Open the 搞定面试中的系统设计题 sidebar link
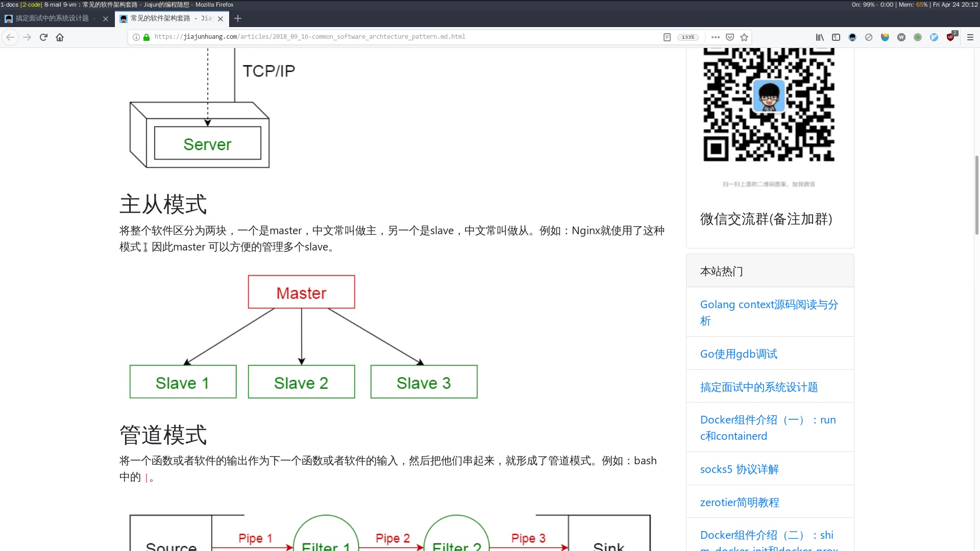The width and height of the screenshot is (980, 551). point(759,387)
